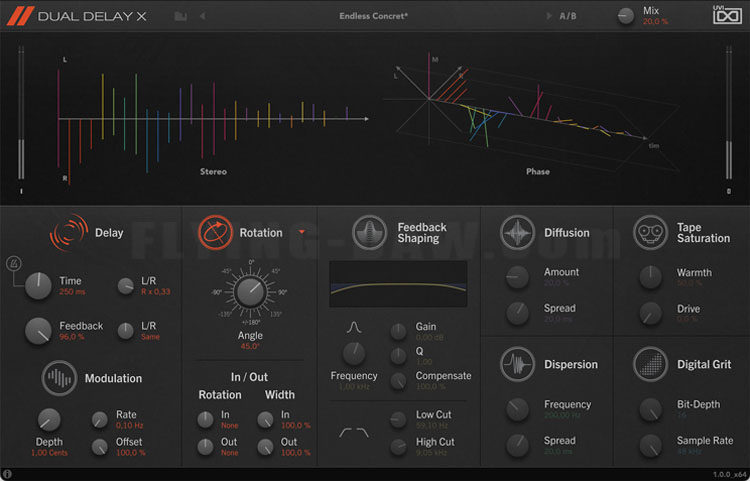
Task: Click the High Cut knob
Action: (398, 447)
